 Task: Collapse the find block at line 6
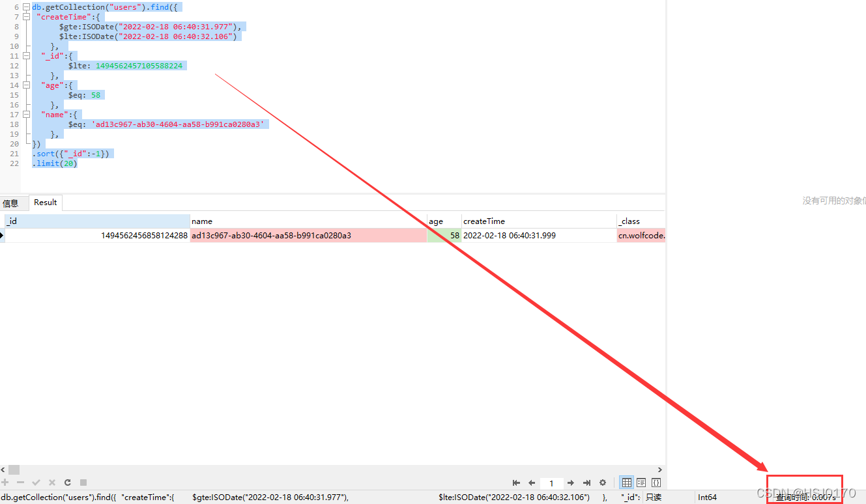click(27, 7)
